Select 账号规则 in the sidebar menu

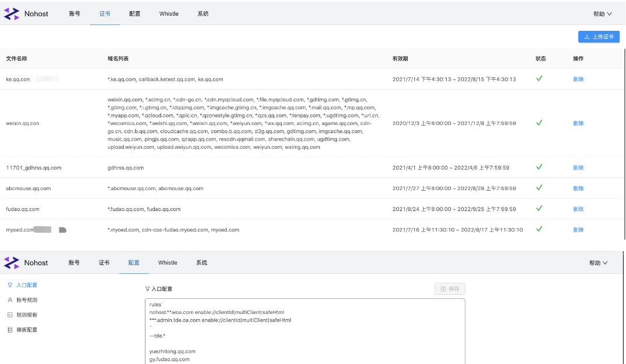[x=27, y=299]
